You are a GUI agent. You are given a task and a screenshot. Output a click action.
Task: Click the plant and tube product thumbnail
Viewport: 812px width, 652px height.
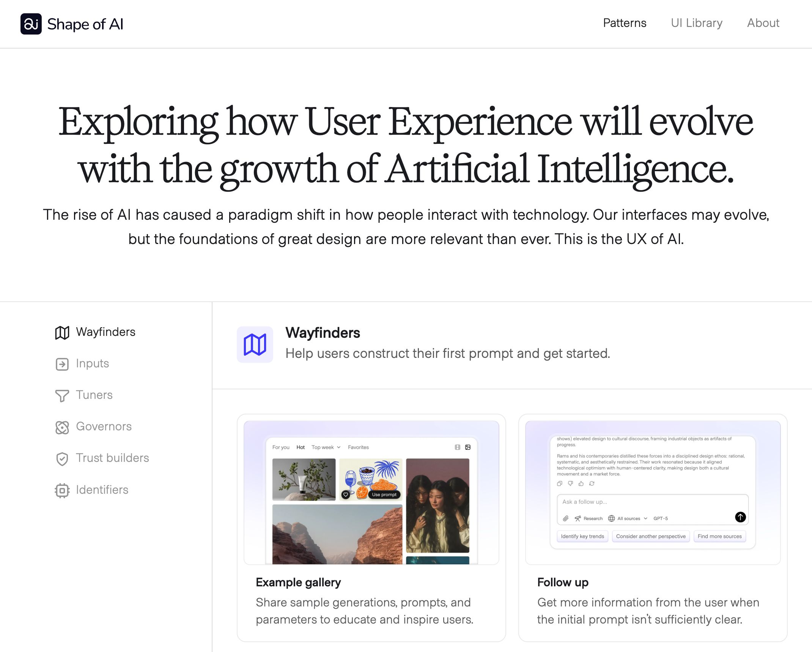304,479
